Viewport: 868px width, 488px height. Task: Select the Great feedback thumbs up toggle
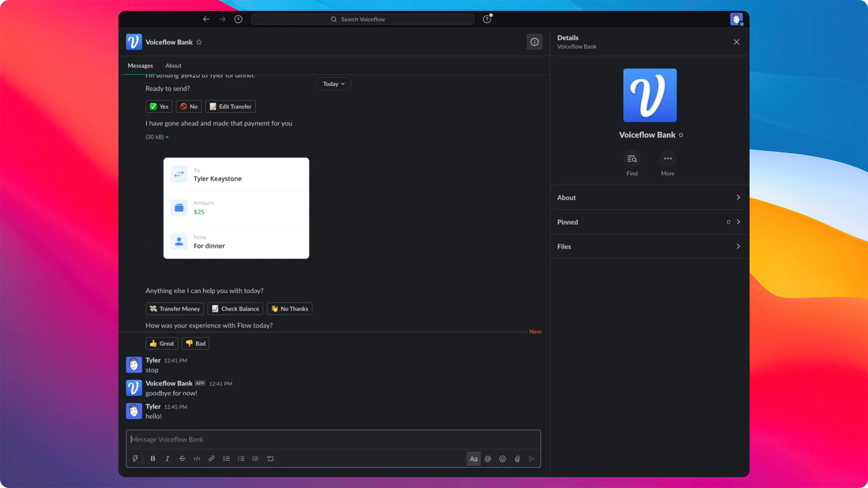[x=161, y=343]
